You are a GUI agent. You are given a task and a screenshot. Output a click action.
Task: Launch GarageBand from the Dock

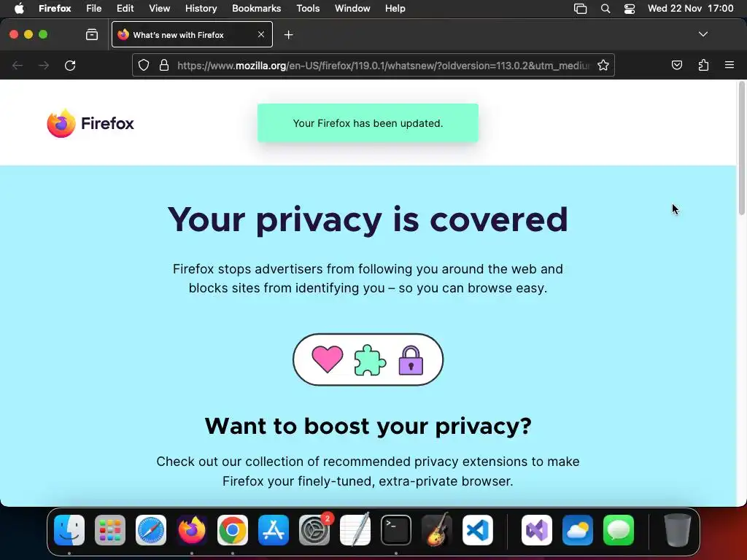tap(437, 529)
